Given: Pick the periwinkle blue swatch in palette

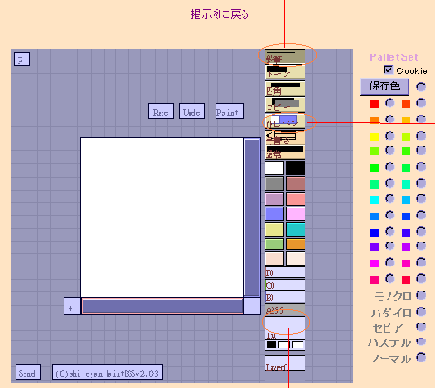Looking at the screenshot, I should coord(274,214).
